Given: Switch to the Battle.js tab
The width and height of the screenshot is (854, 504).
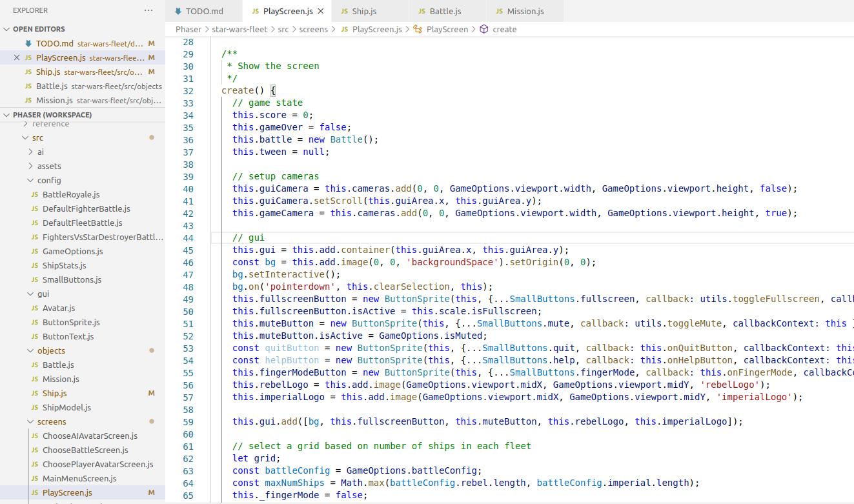Looking at the screenshot, I should pos(445,11).
